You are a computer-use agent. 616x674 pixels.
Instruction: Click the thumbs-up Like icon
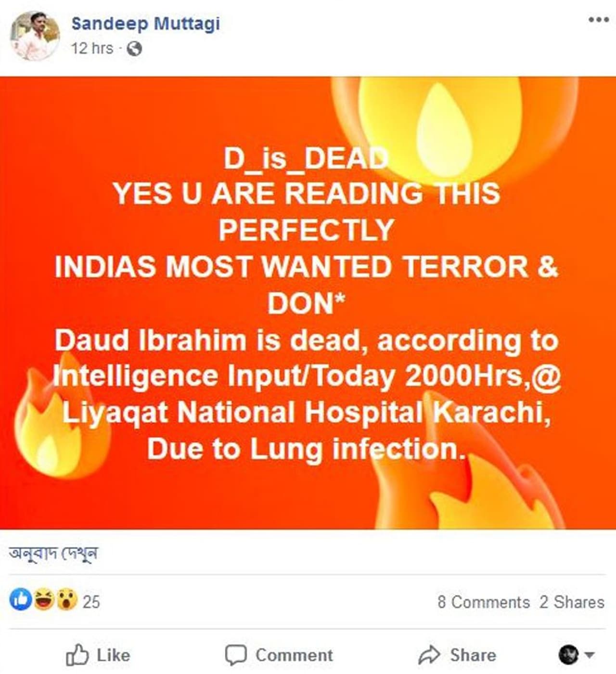pos(77,655)
